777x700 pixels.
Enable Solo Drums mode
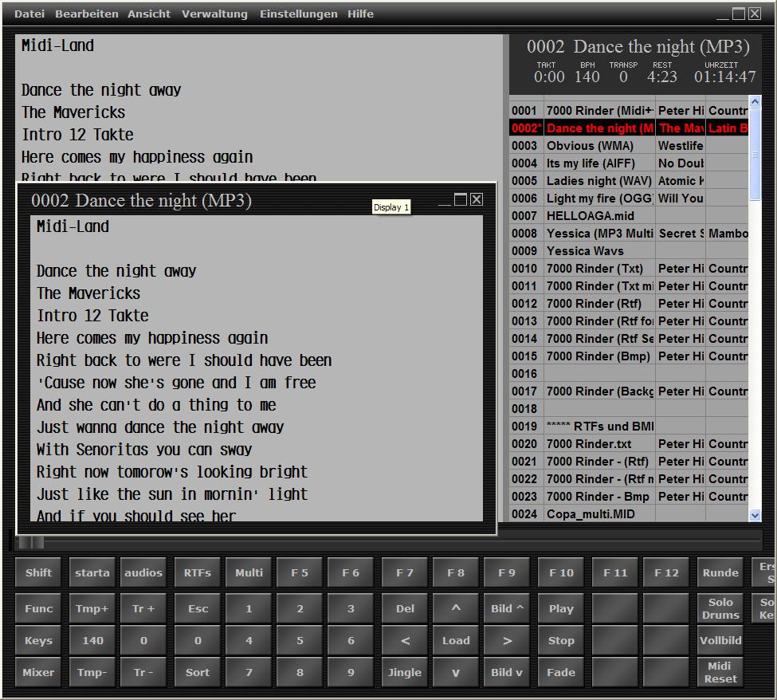[719, 608]
